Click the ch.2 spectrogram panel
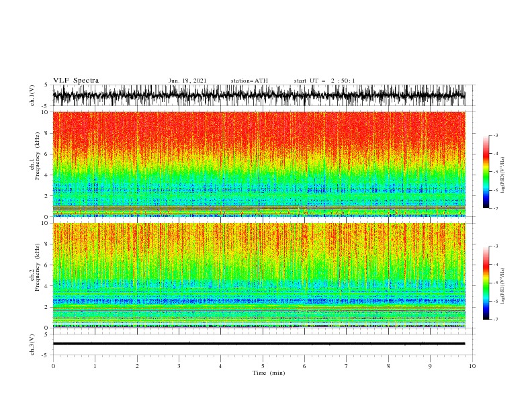This screenshot has width=532, height=411. (259, 275)
